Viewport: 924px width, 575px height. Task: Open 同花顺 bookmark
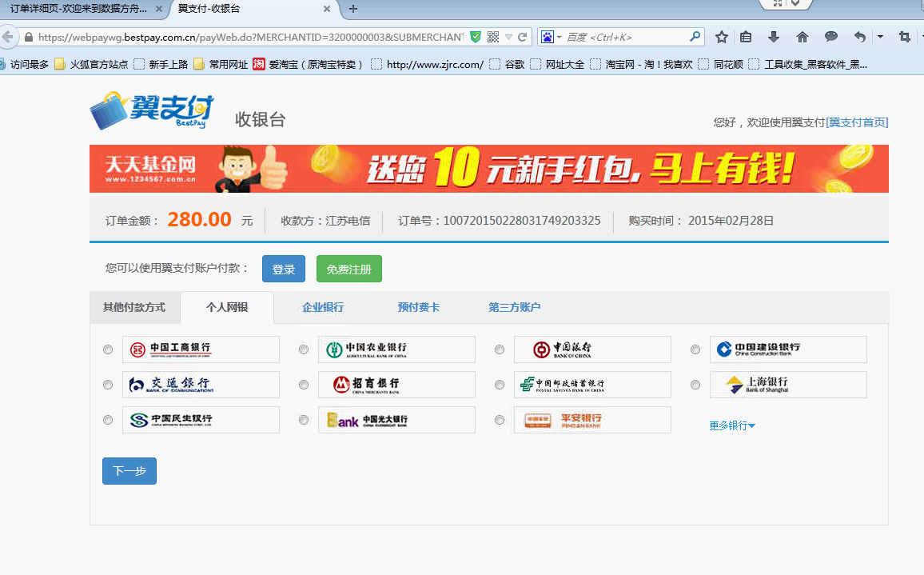(x=720, y=64)
